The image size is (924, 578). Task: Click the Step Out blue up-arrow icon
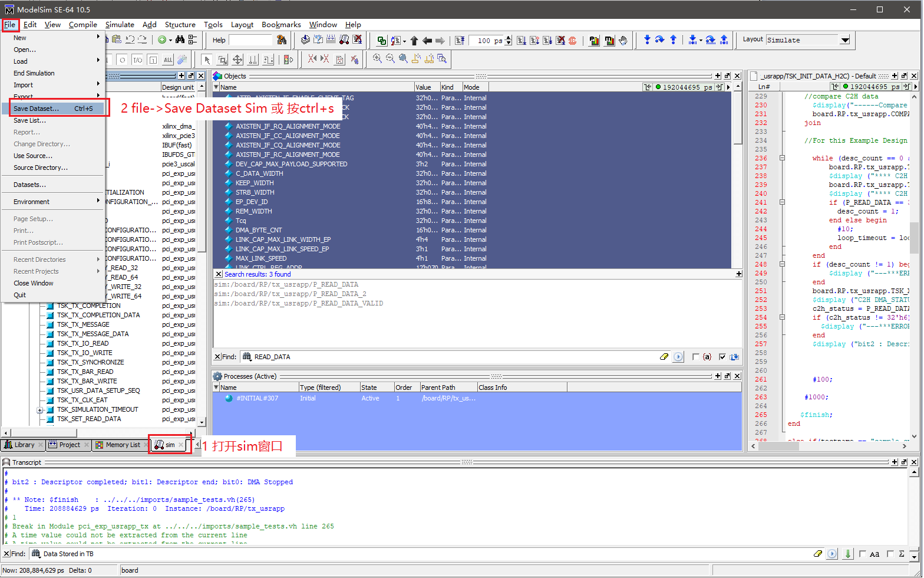tap(673, 40)
